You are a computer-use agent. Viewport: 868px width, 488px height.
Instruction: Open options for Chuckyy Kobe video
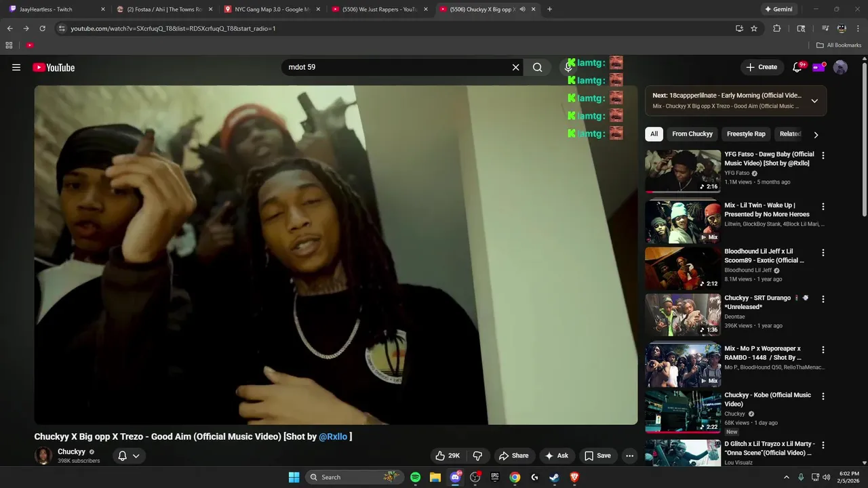coord(823,396)
